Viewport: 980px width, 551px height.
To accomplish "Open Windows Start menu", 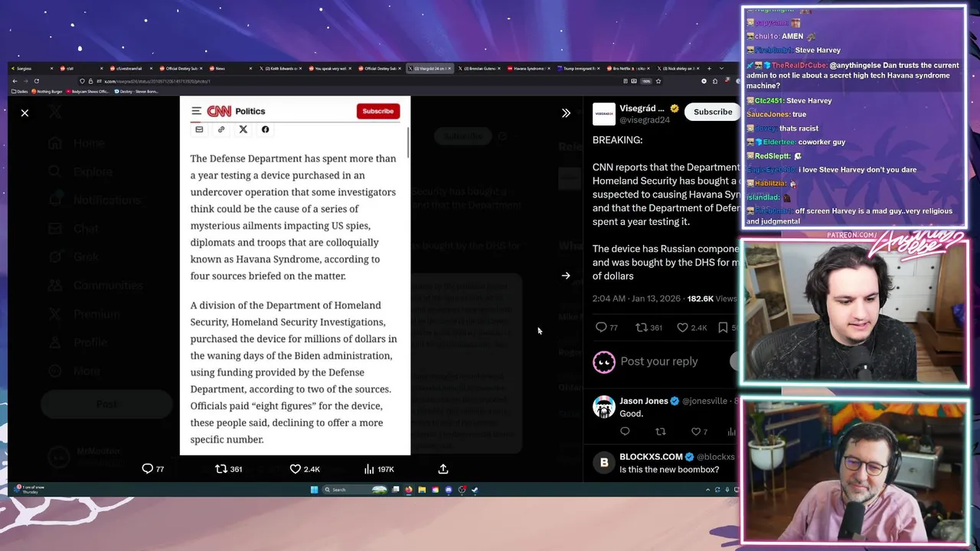I will point(314,490).
